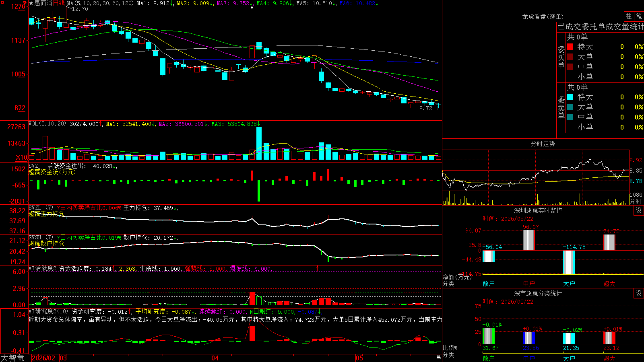Click the -114.75 大户 net amount bar
Viewport: 644px width, 362px height.
pyautogui.click(x=569, y=262)
